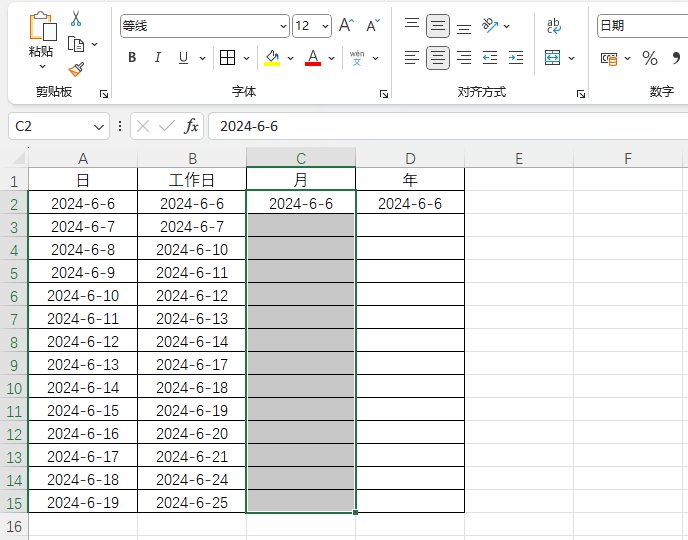The image size is (688, 540).
Task: Open alignment settings dialog launcher
Action: click(x=581, y=94)
